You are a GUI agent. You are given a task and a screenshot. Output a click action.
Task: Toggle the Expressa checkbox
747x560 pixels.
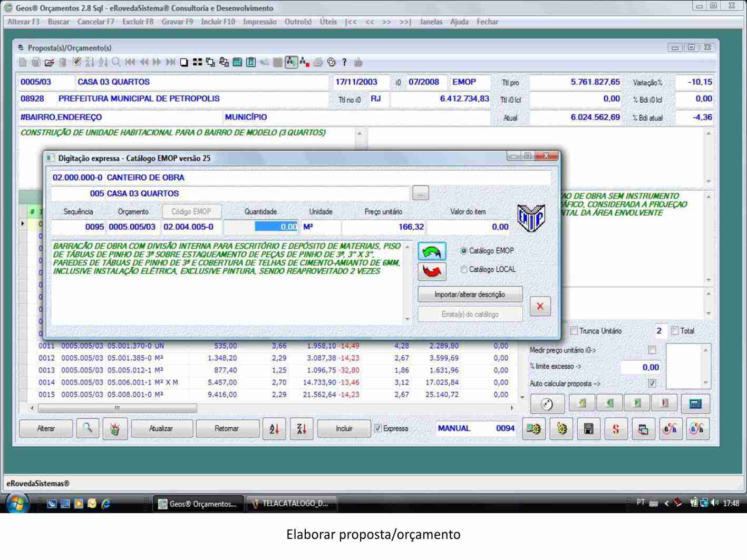click(x=378, y=428)
